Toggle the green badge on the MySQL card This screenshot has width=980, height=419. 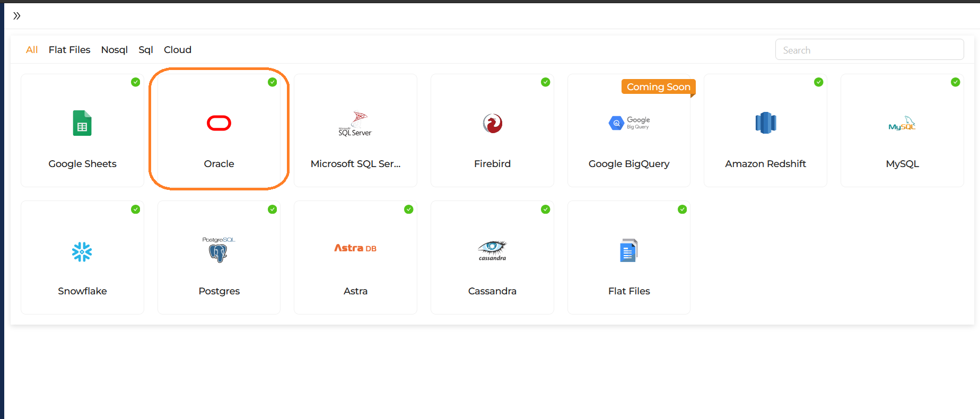[x=955, y=82]
